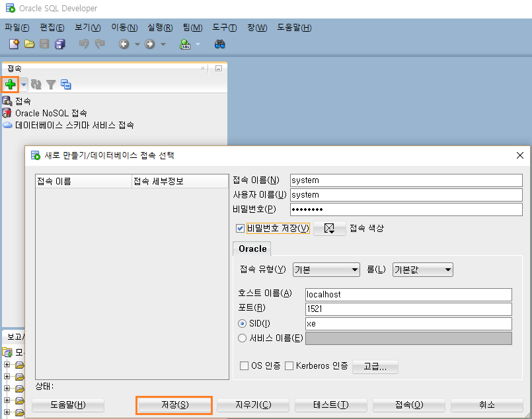Open the 접속 색상 color picker button
Screen dimensions: 532x419
[330, 228]
